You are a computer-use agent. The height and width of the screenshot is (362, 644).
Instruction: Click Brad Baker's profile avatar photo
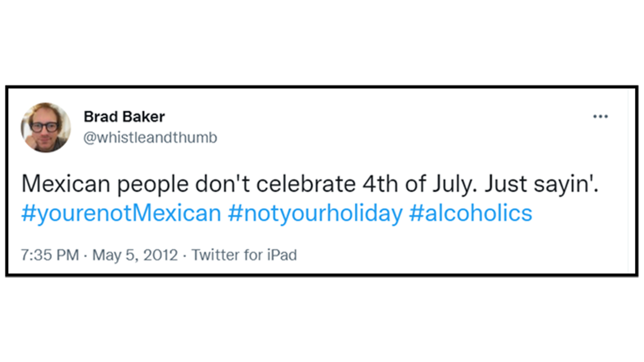click(x=46, y=128)
